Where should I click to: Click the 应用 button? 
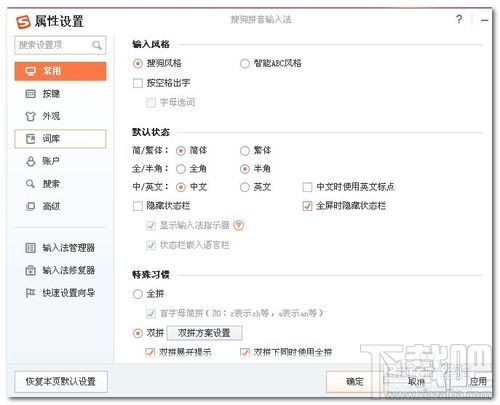click(477, 381)
